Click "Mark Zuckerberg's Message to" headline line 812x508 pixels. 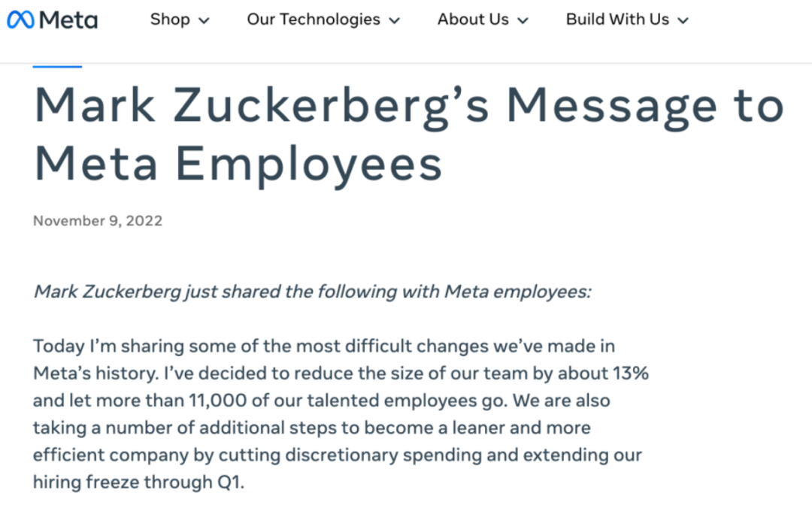409,105
